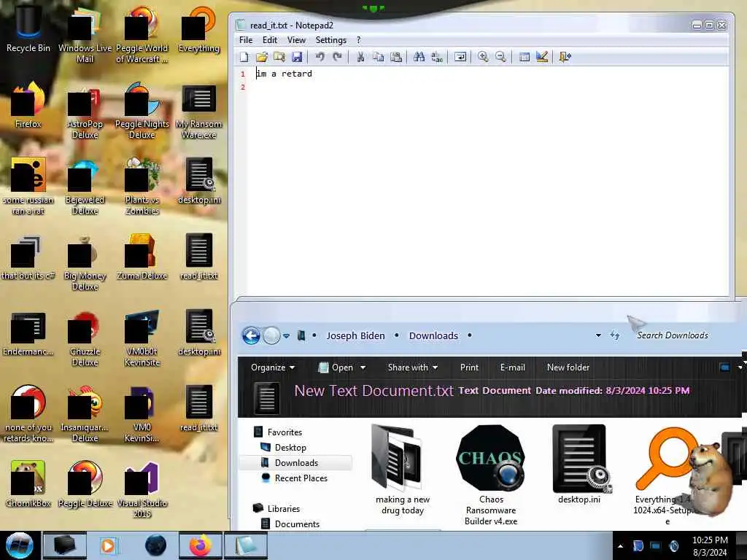
Task: Open the Share with dropdown
Action: click(413, 367)
